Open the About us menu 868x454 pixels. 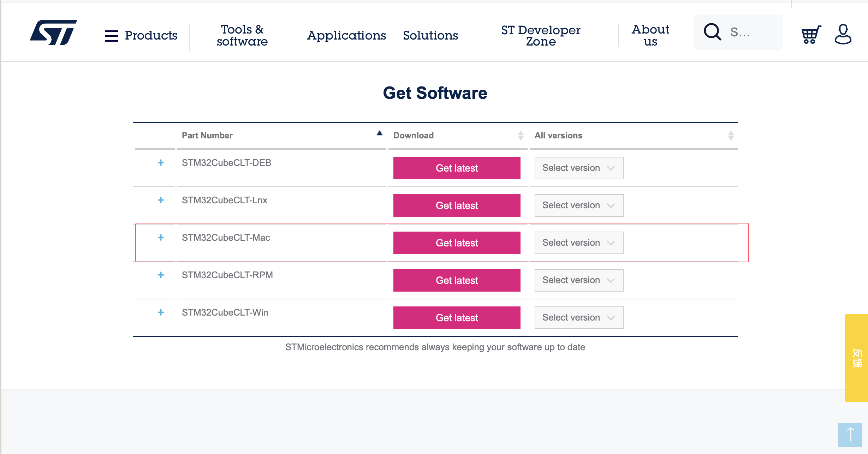[650, 35]
